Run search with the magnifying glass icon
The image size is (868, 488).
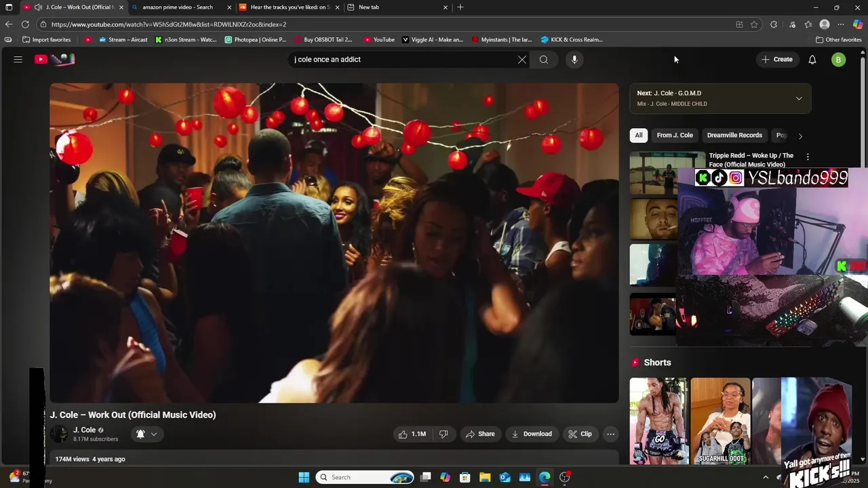click(544, 60)
